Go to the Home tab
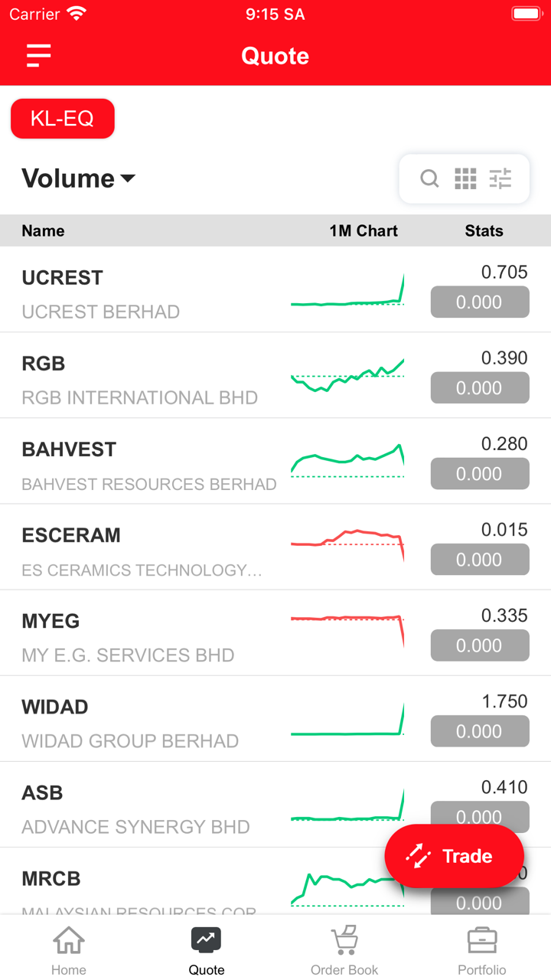 (69, 949)
